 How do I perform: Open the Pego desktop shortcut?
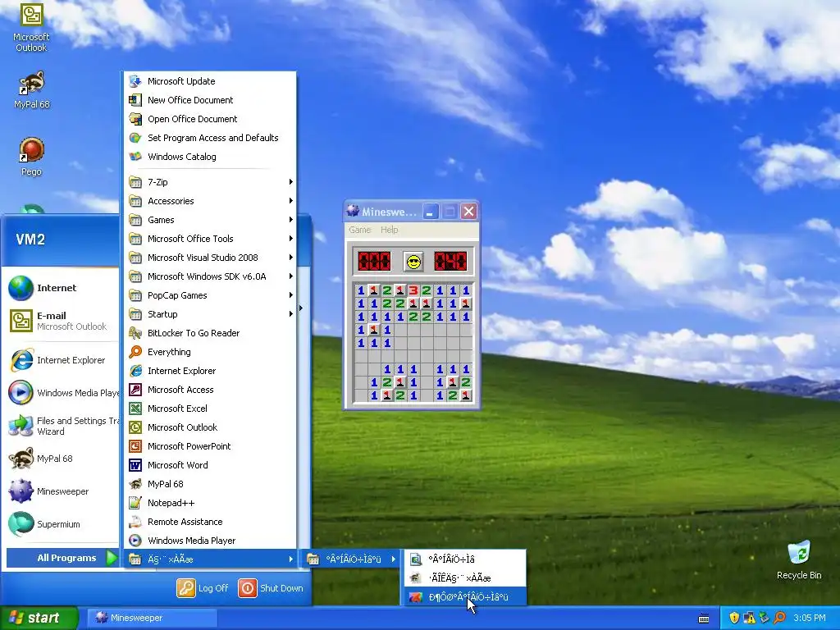pos(31,157)
